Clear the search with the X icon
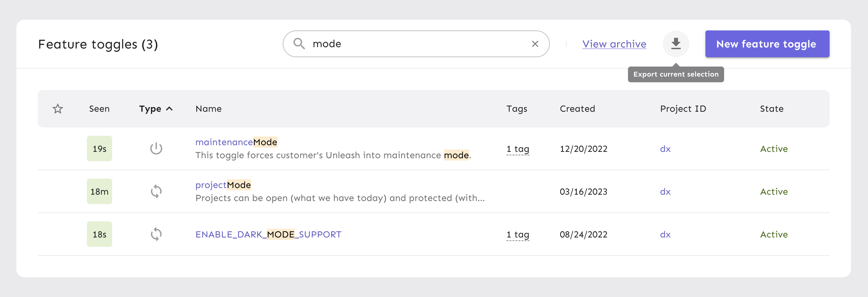The width and height of the screenshot is (868, 297). 535,43
